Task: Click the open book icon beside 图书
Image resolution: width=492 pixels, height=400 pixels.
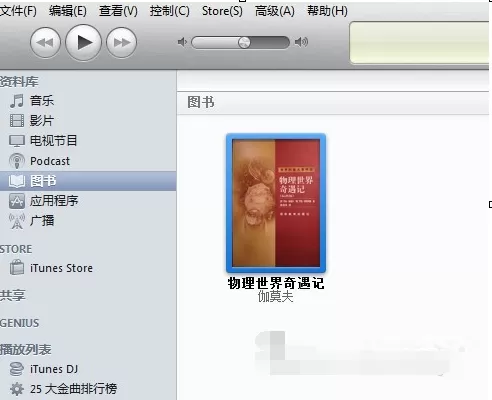Action: (x=17, y=181)
